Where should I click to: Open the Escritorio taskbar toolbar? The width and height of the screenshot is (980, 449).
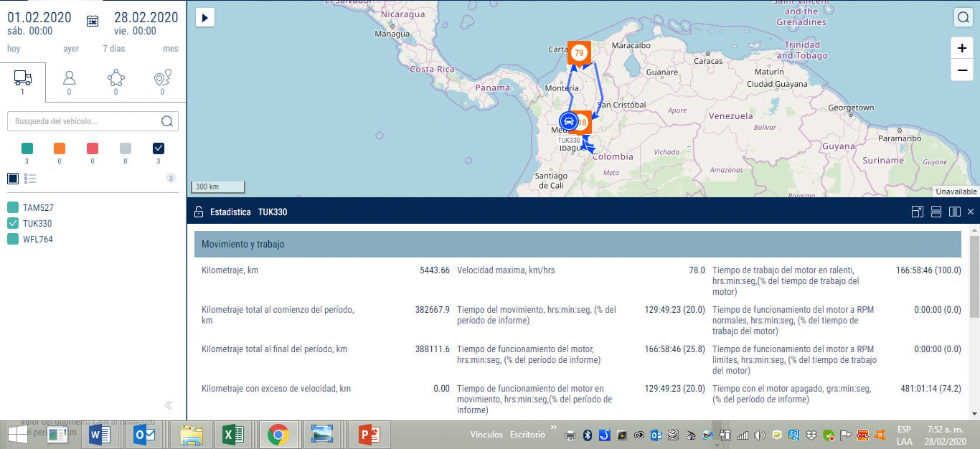pos(527,435)
